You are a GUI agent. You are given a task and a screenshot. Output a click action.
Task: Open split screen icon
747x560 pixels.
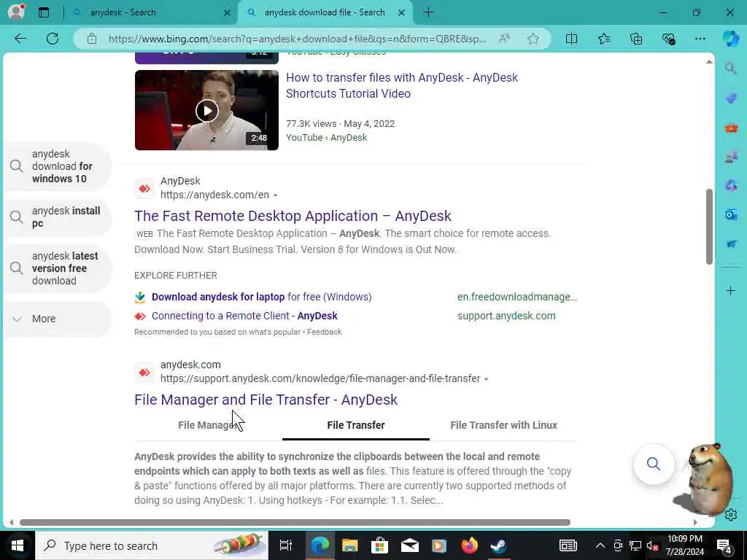pos(571,39)
